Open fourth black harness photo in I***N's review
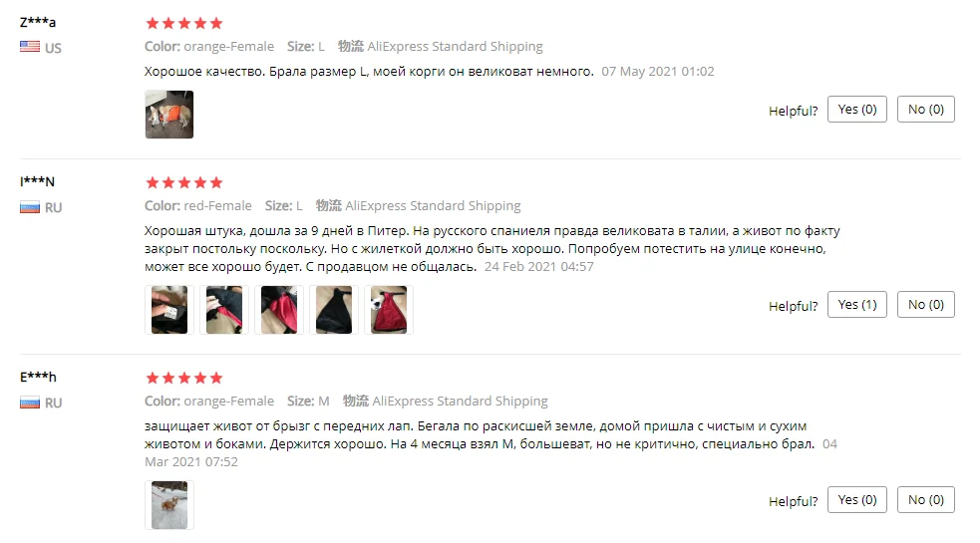Image resolution: width=980 pixels, height=543 pixels. pyautogui.click(x=334, y=310)
